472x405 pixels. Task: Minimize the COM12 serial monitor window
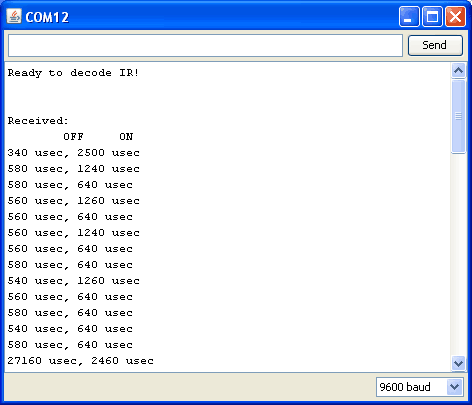(x=409, y=16)
